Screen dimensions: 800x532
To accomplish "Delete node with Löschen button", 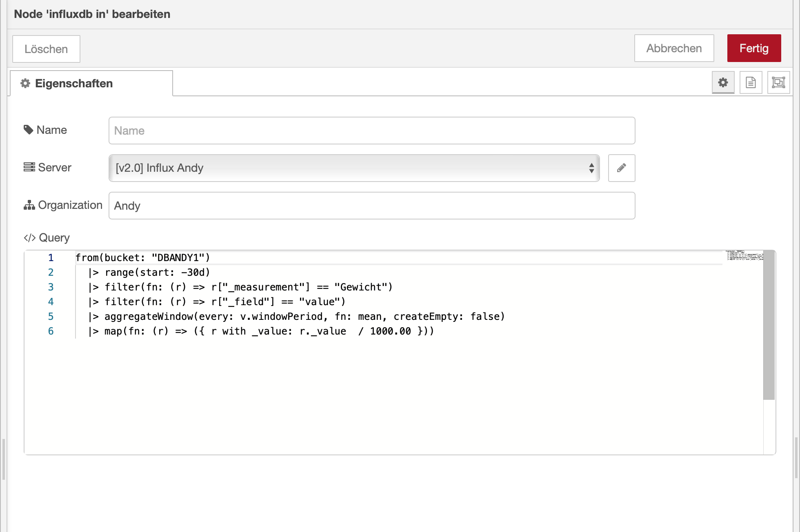I will coord(46,49).
